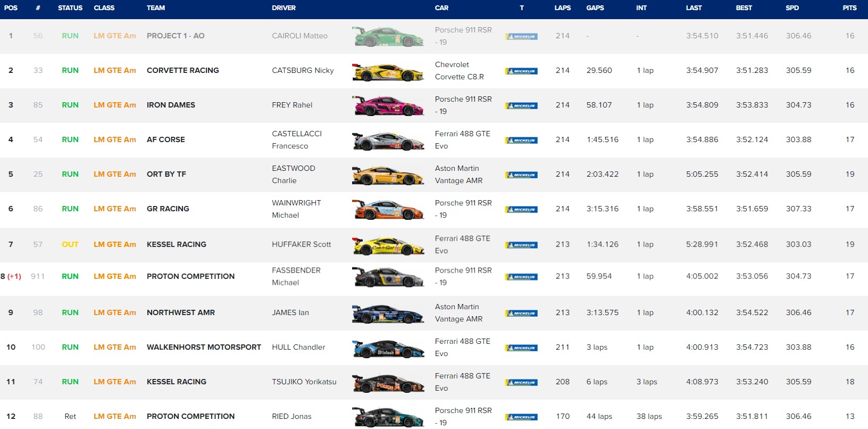Click the LAPS column header
This screenshot has width=868, height=429.
click(562, 8)
